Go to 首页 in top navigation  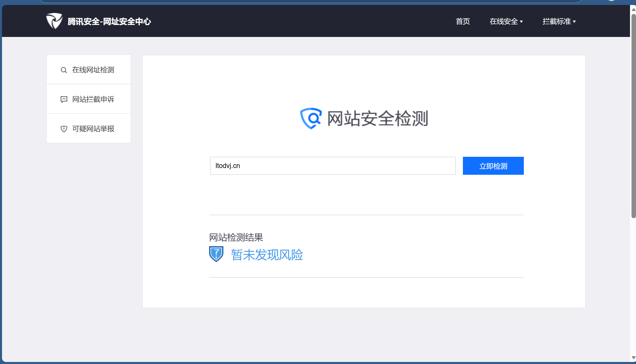463,21
